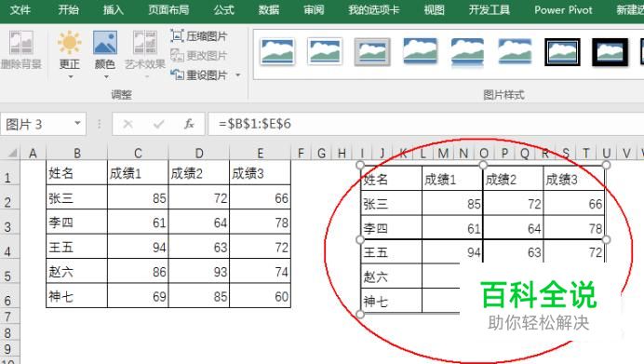644x364 pixels.
Task: Apply the fifth reflected picture style
Action: [467, 52]
